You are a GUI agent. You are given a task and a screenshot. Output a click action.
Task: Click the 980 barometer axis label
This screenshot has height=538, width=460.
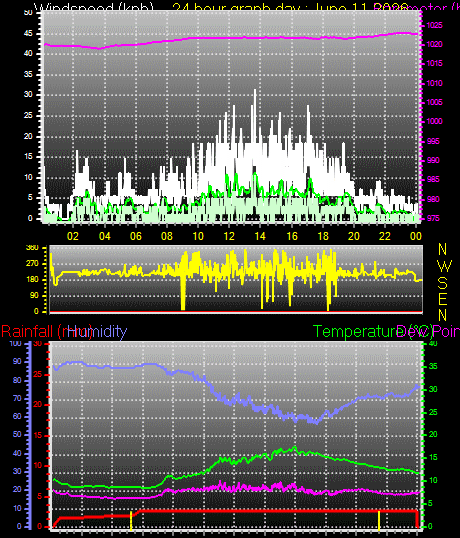pyautogui.click(x=433, y=199)
